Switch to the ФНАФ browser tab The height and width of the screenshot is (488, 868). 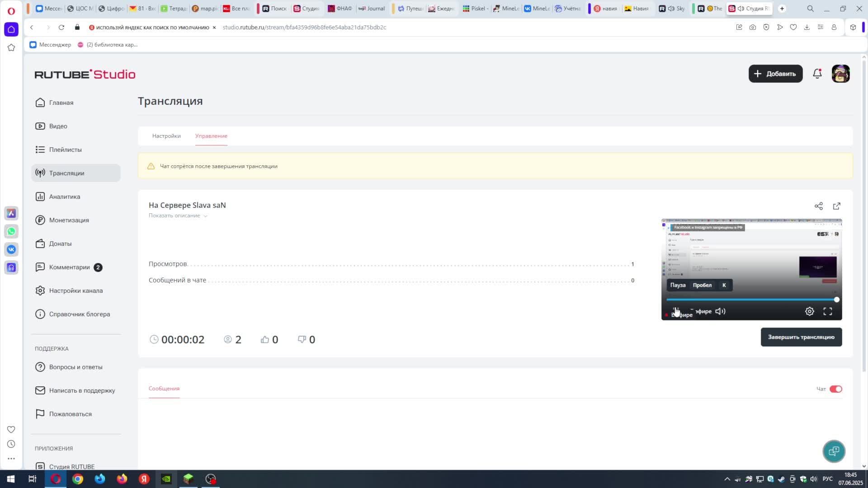pyautogui.click(x=340, y=8)
